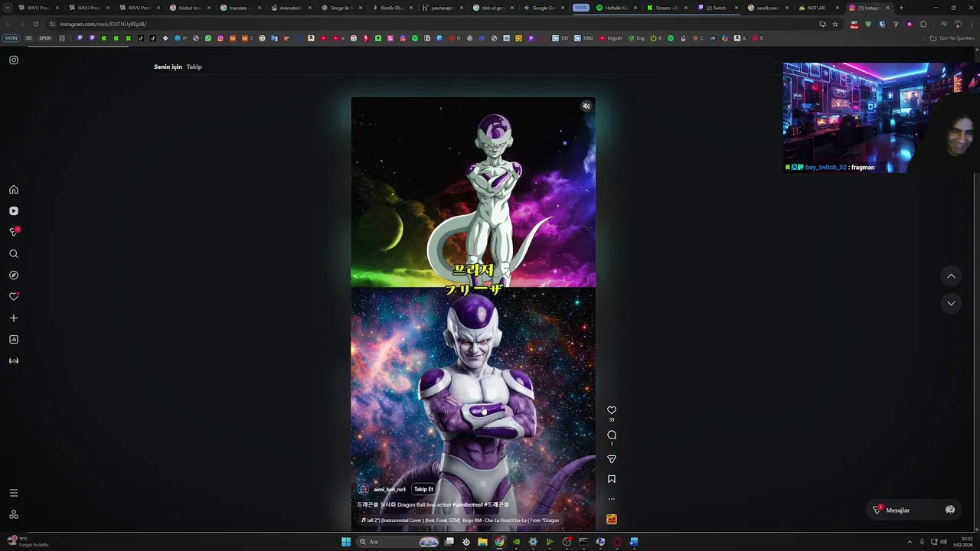980x551 pixels.
Task: Click avatar icon in Mesajlar bar
Action: point(950,510)
